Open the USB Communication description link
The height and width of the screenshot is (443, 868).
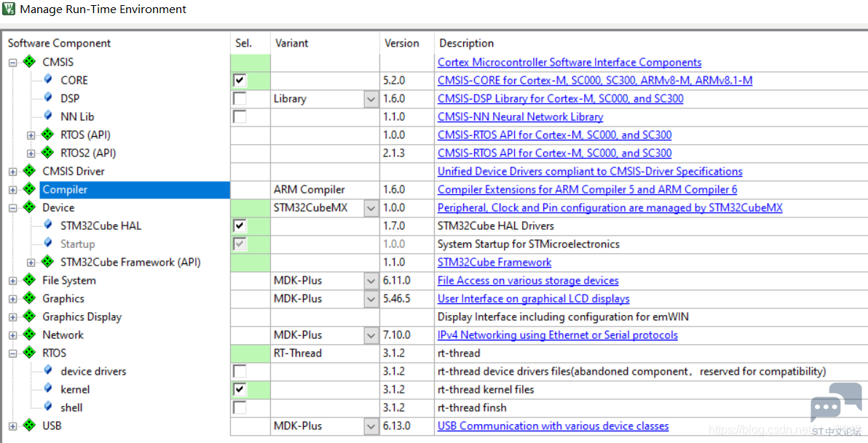pyautogui.click(x=553, y=426)
